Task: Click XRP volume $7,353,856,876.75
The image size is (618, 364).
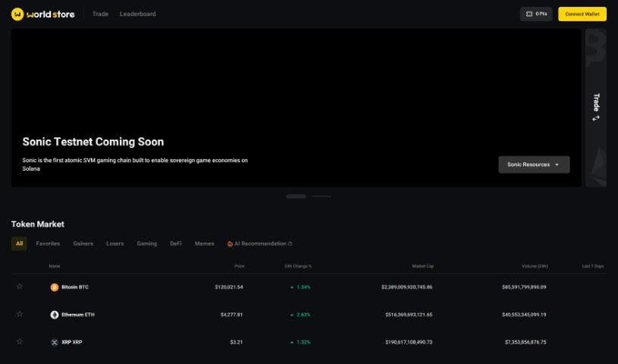Action: 525,342
